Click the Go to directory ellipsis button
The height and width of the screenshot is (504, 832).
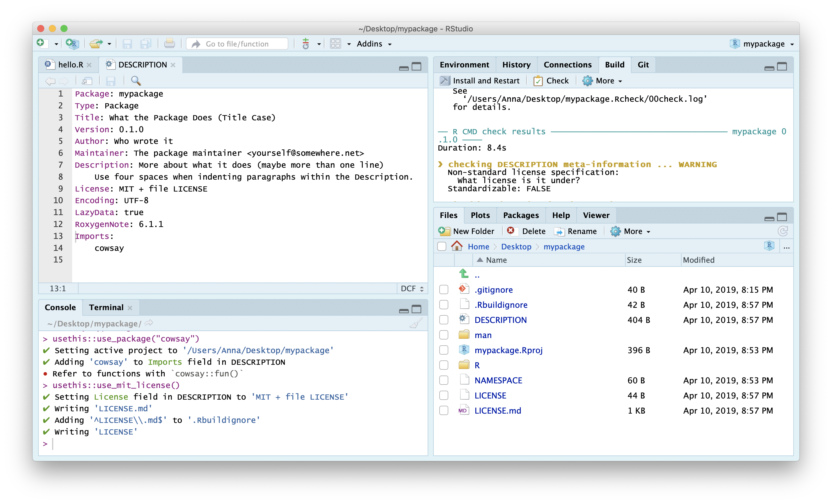pyautogui.click(x=786, y=247)
